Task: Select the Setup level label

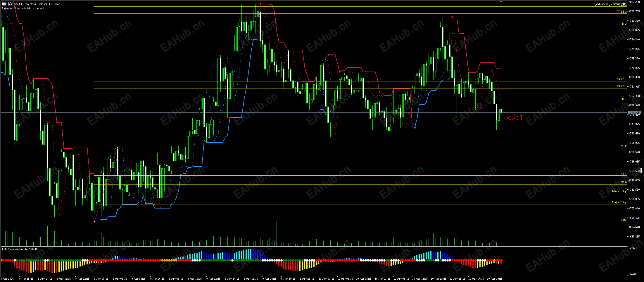Action: tap(623, 145)
